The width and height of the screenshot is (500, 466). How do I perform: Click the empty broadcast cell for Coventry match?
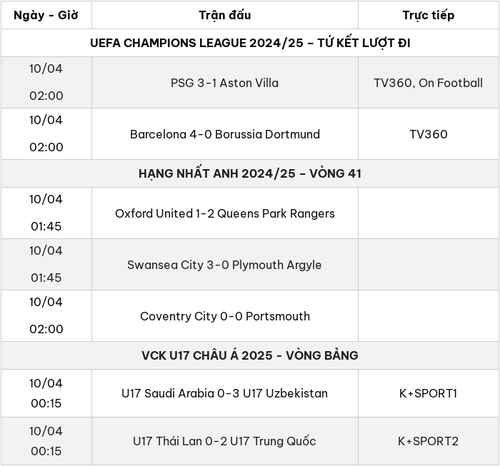click(428, 316)
